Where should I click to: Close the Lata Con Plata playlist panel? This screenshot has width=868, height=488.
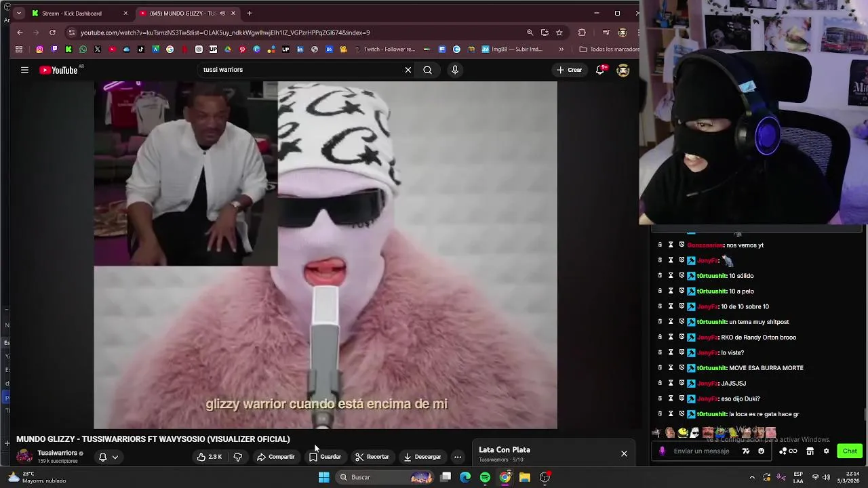point(624,453)
